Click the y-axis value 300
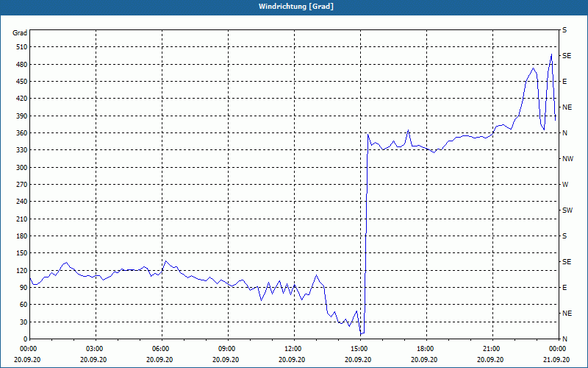 click(x=22, y=167)
